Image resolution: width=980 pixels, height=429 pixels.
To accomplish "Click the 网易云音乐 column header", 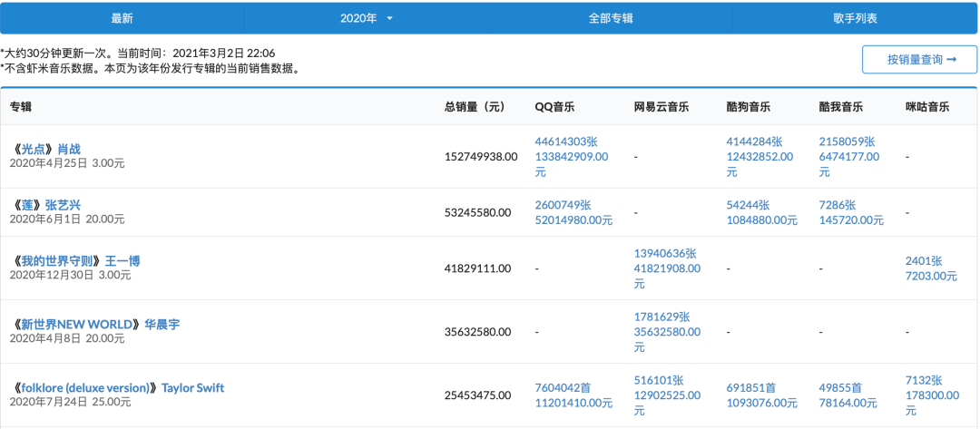I will (x=661, y=107).
